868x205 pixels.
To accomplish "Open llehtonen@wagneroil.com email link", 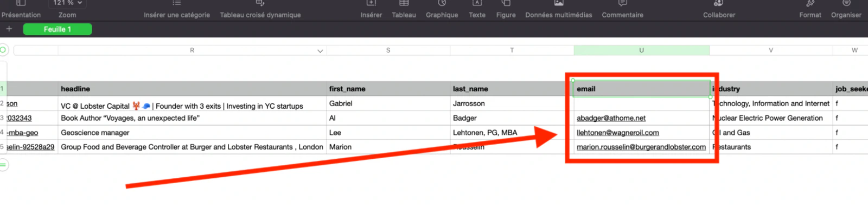I will click(617, 133).
